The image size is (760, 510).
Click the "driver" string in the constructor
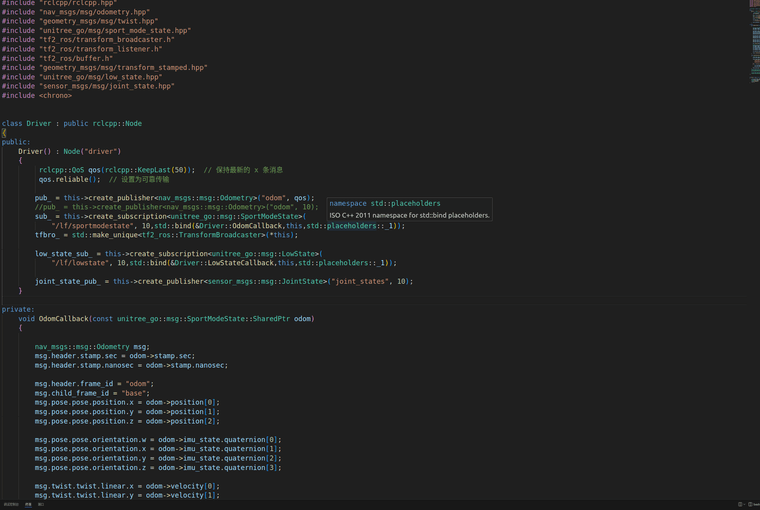click(x=101, y=152)
